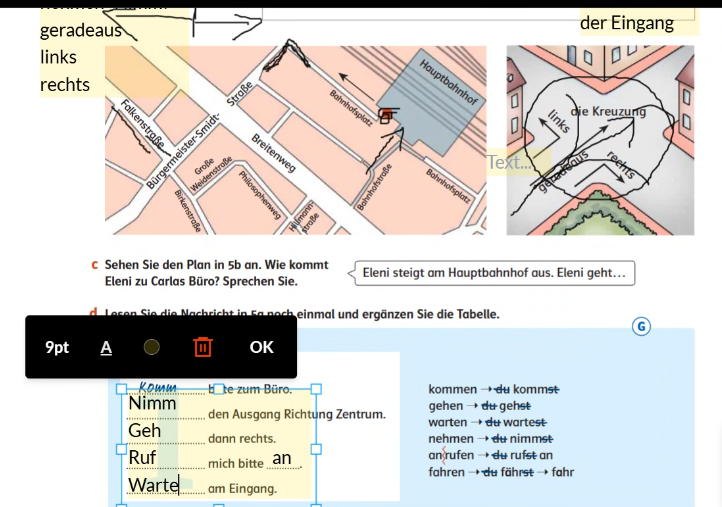Click the 'der Eingang' text annotation

[x=627, y=23]
